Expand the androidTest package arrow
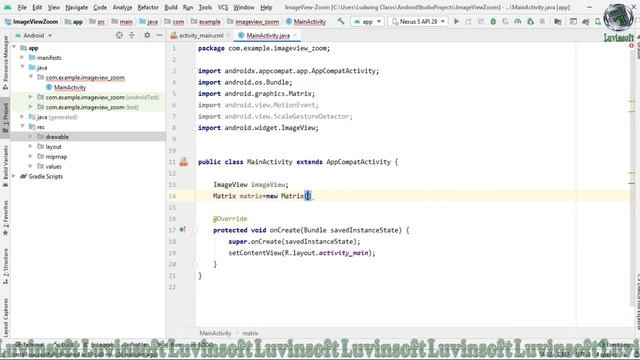640x360 pixels. [x=30, y=97]
